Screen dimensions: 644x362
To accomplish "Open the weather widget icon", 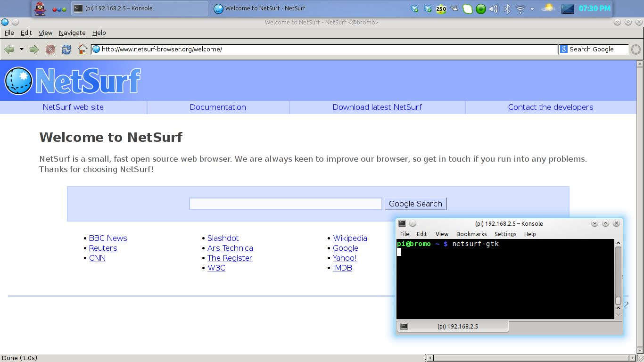I will pyautogui.click(x=548, y=8).
